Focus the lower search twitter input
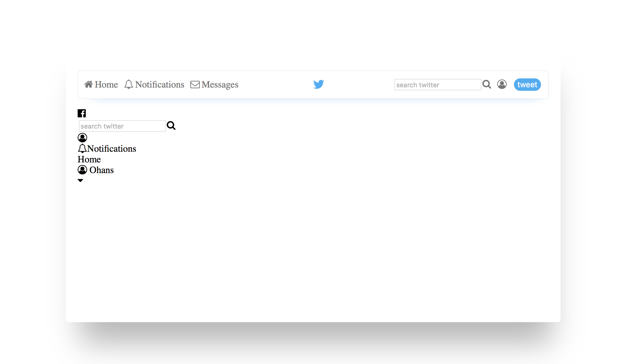 [x=122, y=126]
